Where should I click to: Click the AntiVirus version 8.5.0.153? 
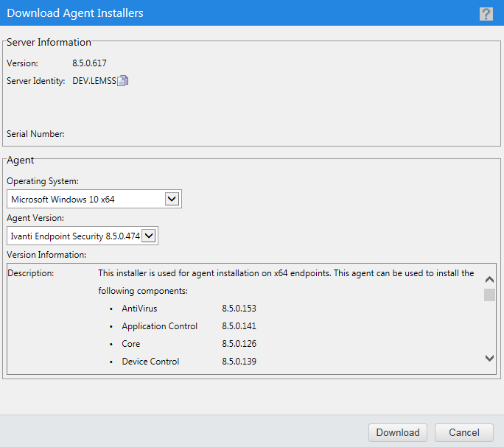click(239, 309)
